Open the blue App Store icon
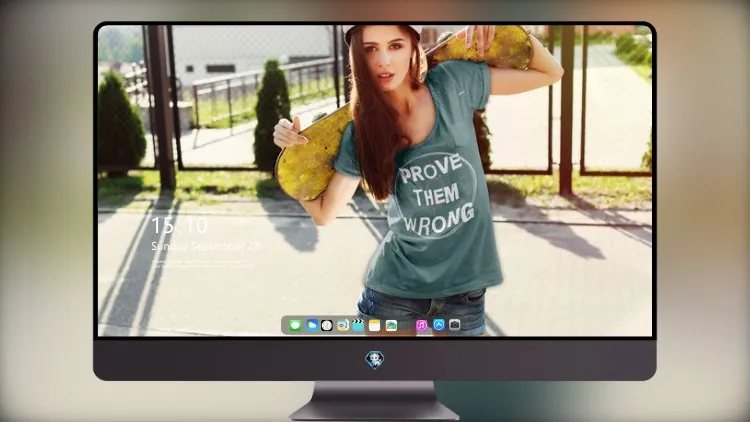Image resolution: width=750 pixels, height=422 pixels. [439, 325]
